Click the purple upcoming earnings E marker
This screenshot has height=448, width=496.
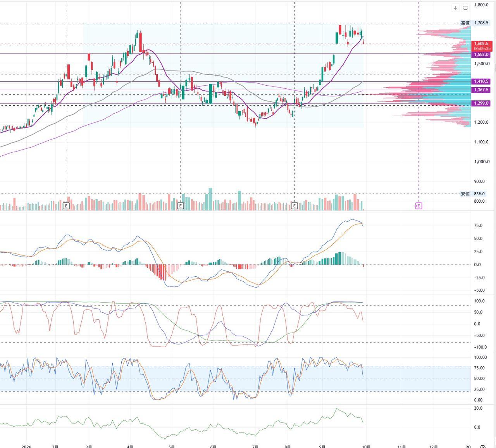[418, 206]
